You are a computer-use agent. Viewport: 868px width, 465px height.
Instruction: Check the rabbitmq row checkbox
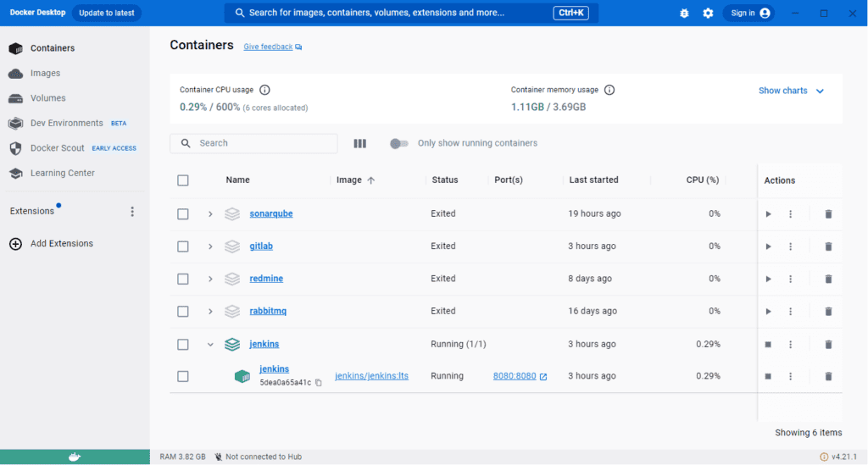(x=183, y=312)
